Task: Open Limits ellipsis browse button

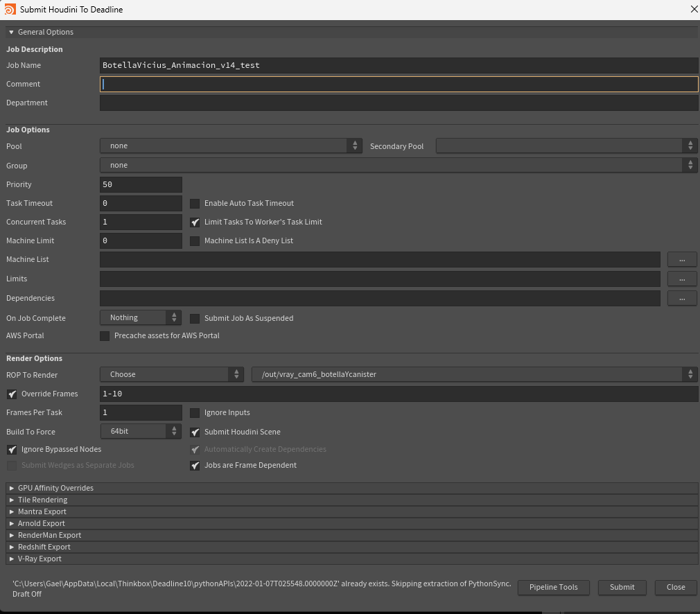Action: coord(682,279)
